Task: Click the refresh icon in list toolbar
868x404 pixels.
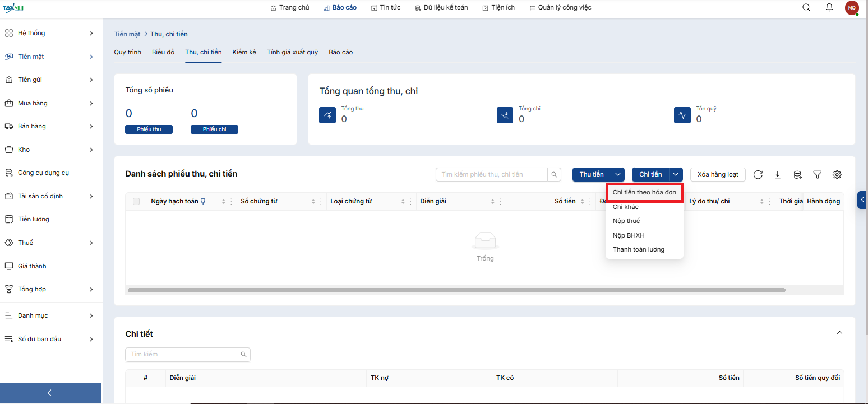Action: [758, 175]
